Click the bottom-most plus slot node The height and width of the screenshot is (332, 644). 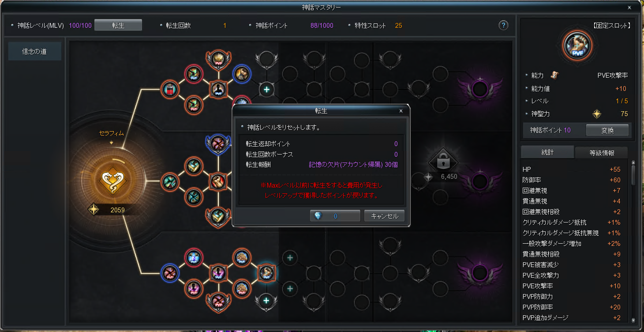266,301
